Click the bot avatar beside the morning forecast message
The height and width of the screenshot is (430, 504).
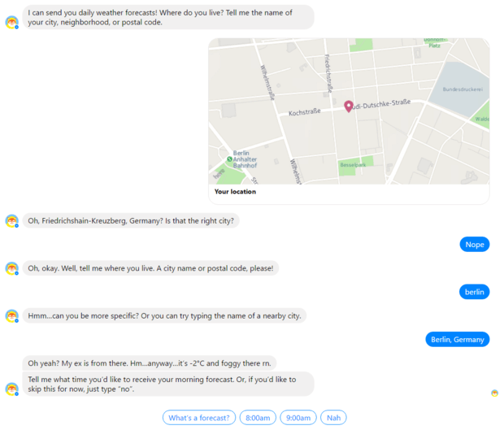coord(12,389)
